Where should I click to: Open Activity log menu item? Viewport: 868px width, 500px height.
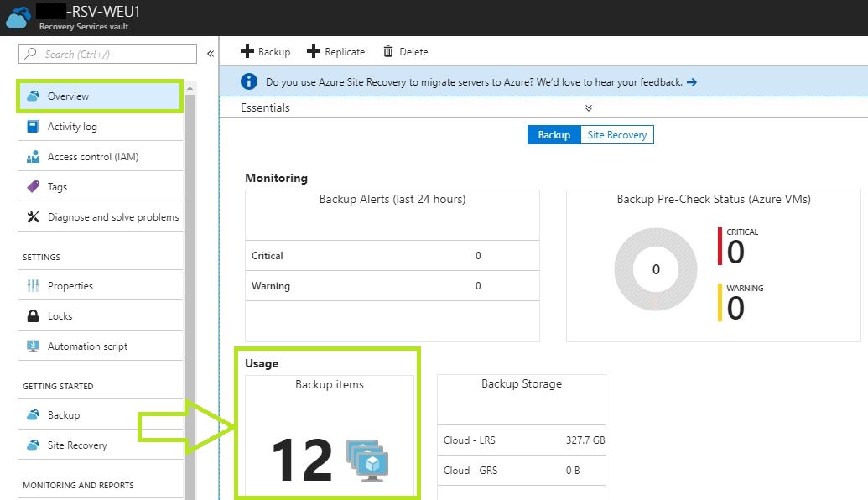pos(100,126)
